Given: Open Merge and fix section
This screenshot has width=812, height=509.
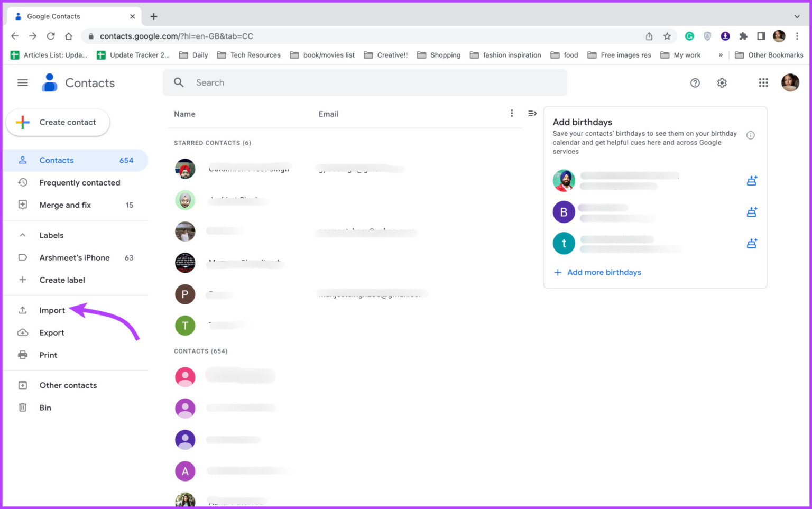Looking at the screenshot, I should [x=65, y=205].
